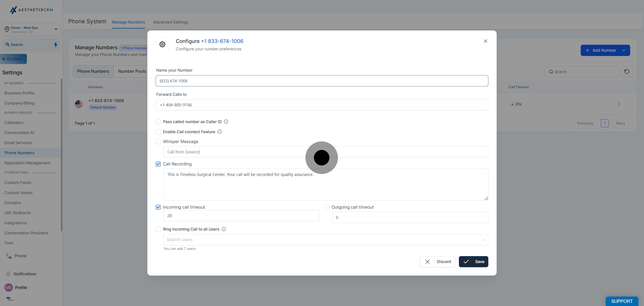Viewport: 644px width, 306px height.
Task: Open Calendars in the settings sidebar
Action: 14,123
